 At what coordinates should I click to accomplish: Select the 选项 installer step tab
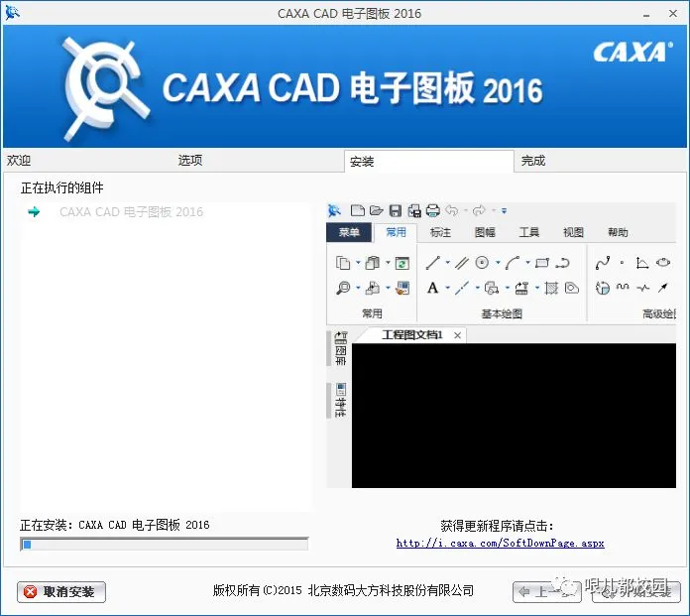point(190,161)
